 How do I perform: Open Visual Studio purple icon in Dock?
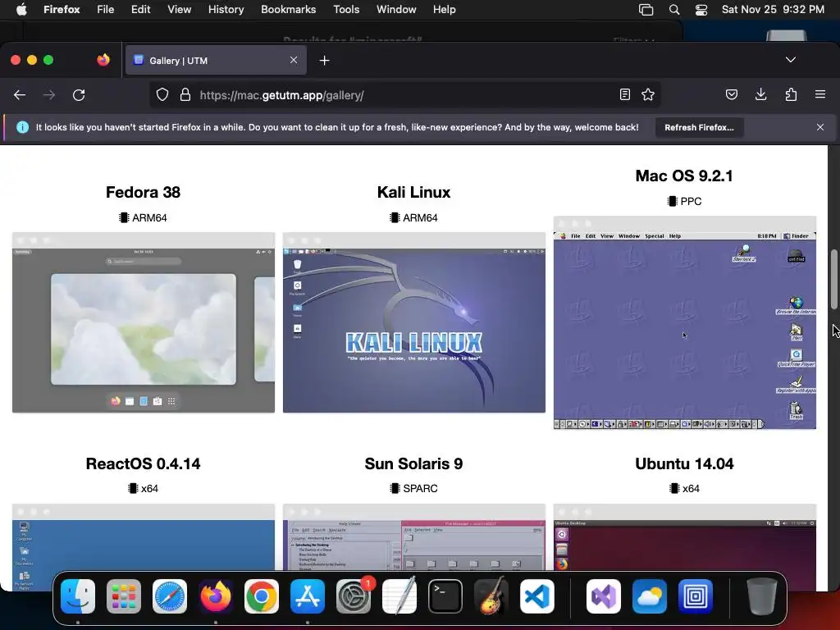[604, 596]
